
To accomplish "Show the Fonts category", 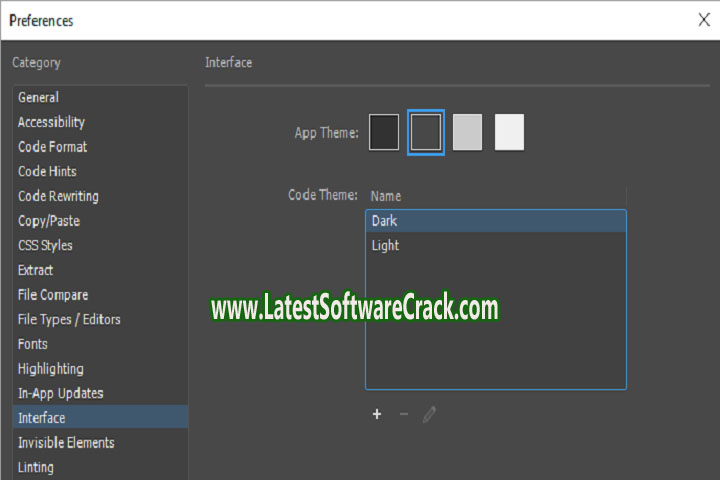I will (x=33, y=344).
